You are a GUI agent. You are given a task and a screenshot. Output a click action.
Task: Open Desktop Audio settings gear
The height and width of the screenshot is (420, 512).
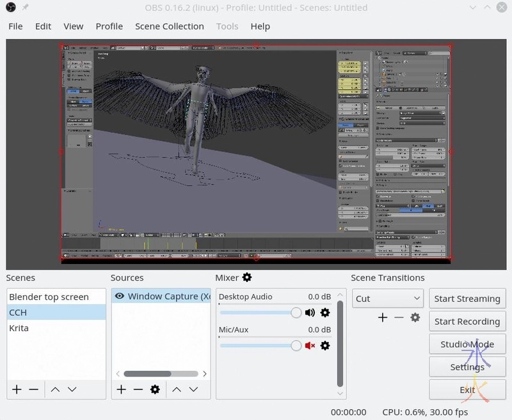[325, 313]
